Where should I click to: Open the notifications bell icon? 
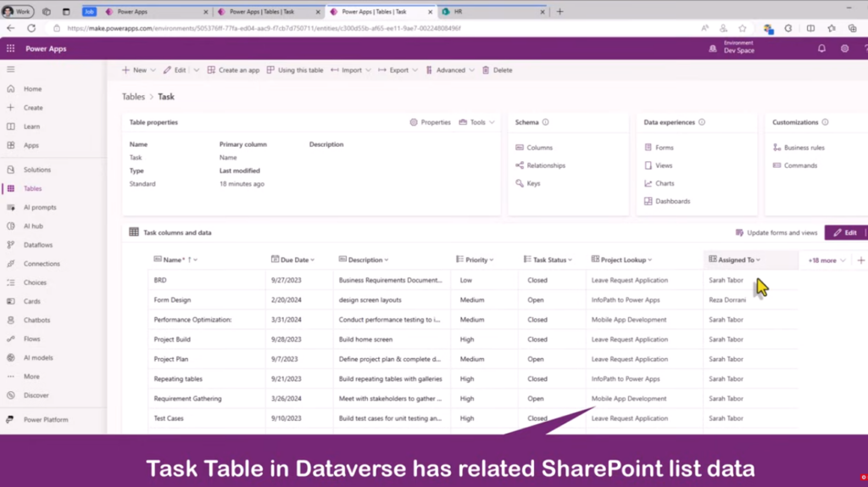tap(821, 48)
